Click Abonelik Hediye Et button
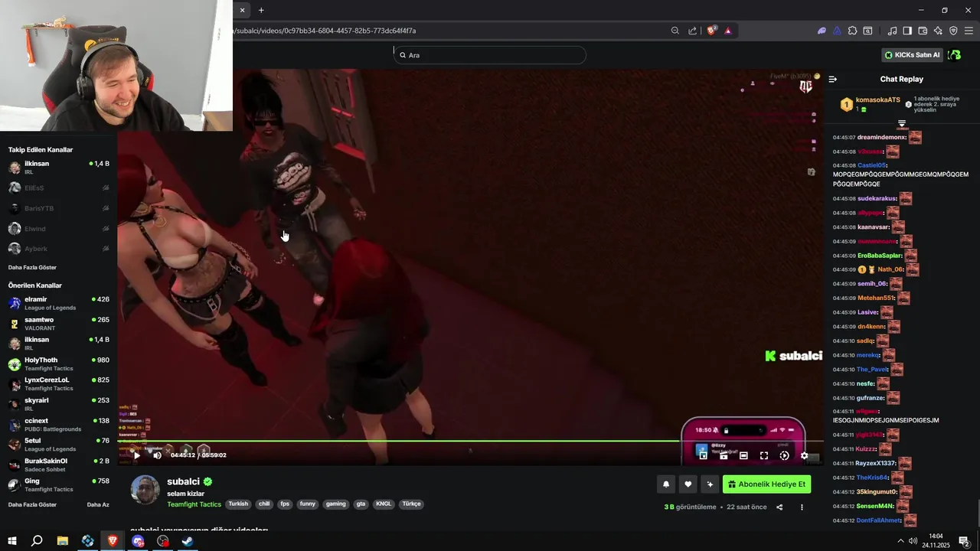The height and width of the screenshot is (551, 980). (766, 484)
